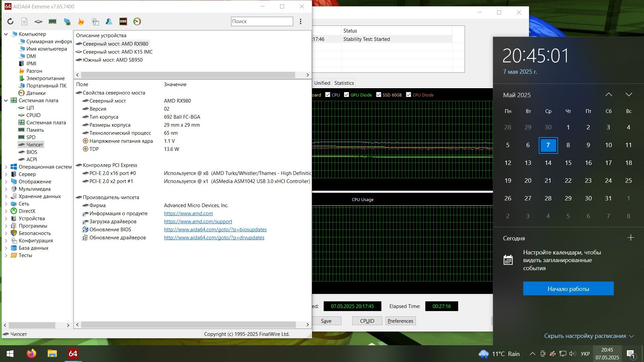644x362 pixels.
Task: Click the Поиск search field
Action: click(262, 21)
